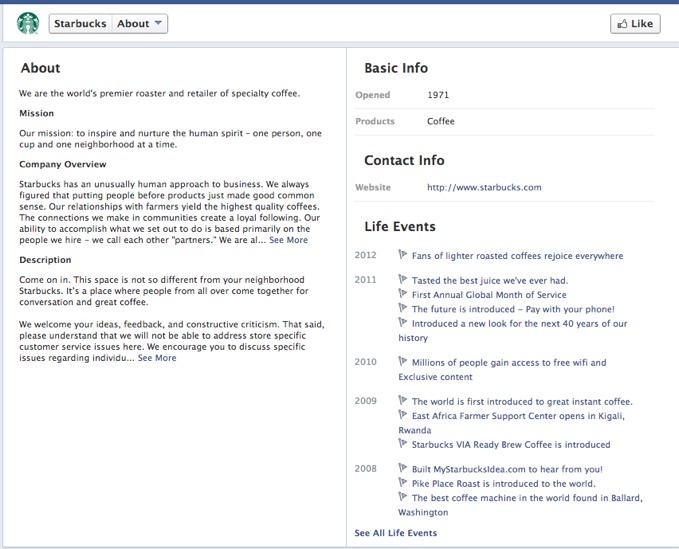The height and width of the screenshot is (549, 679).
Task: Click flag icon beside Pay with your phone
Action: [403, 308]
